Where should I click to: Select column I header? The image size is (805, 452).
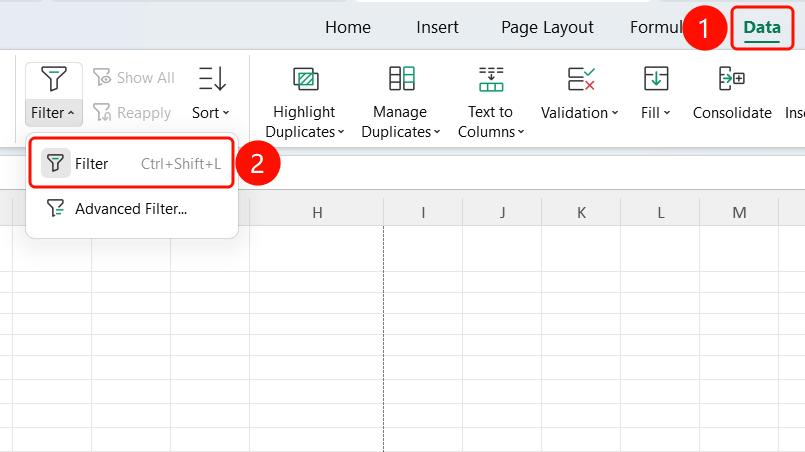pos(423,213)
